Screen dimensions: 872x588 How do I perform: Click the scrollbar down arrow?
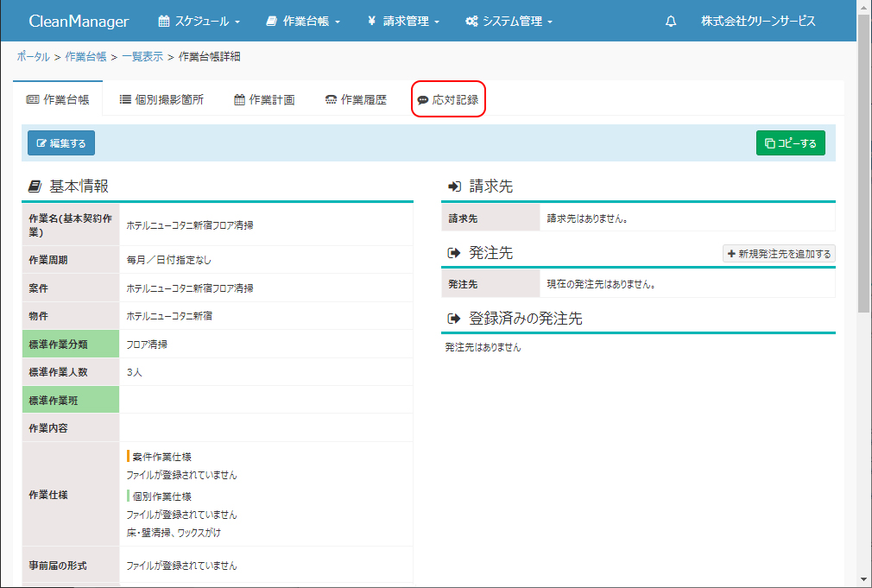tap(863, 579)
